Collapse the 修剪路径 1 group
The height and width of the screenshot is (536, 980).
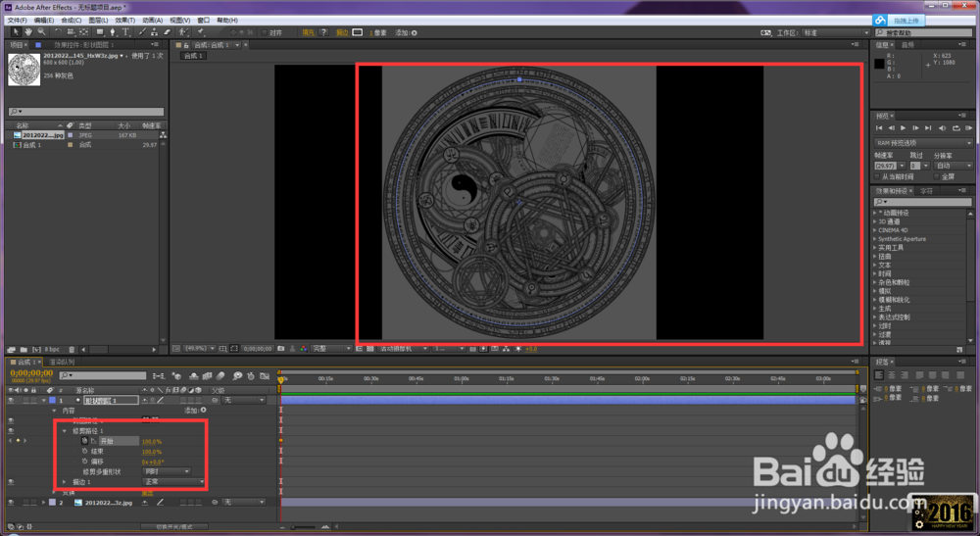(65, 431)
